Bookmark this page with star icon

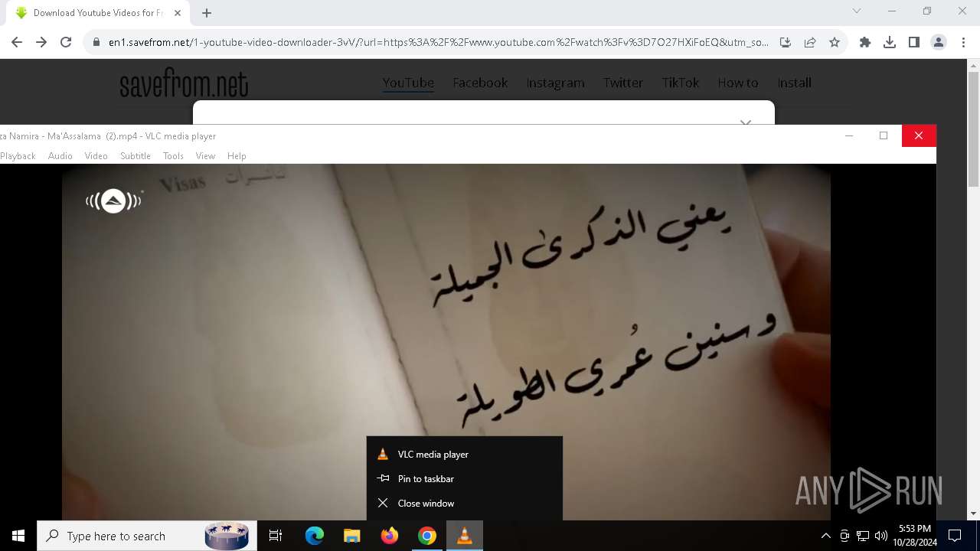(x=835, y=42)
